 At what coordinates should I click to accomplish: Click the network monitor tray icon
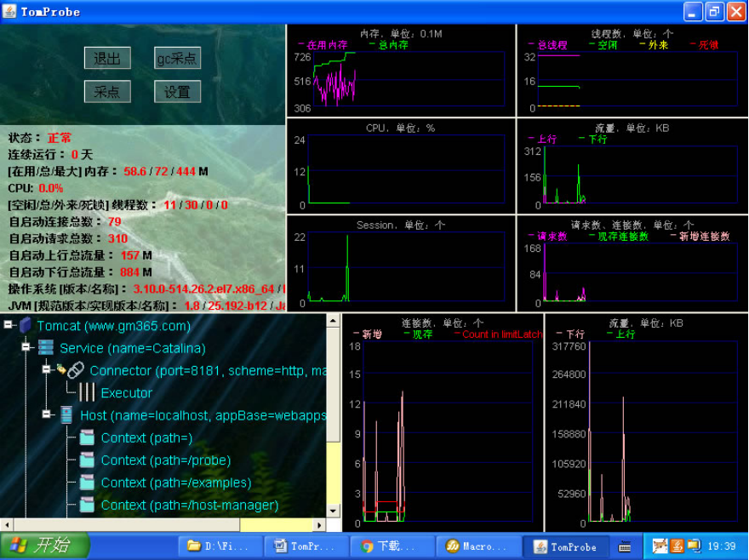pyautogui.click(x=693, y=546)
